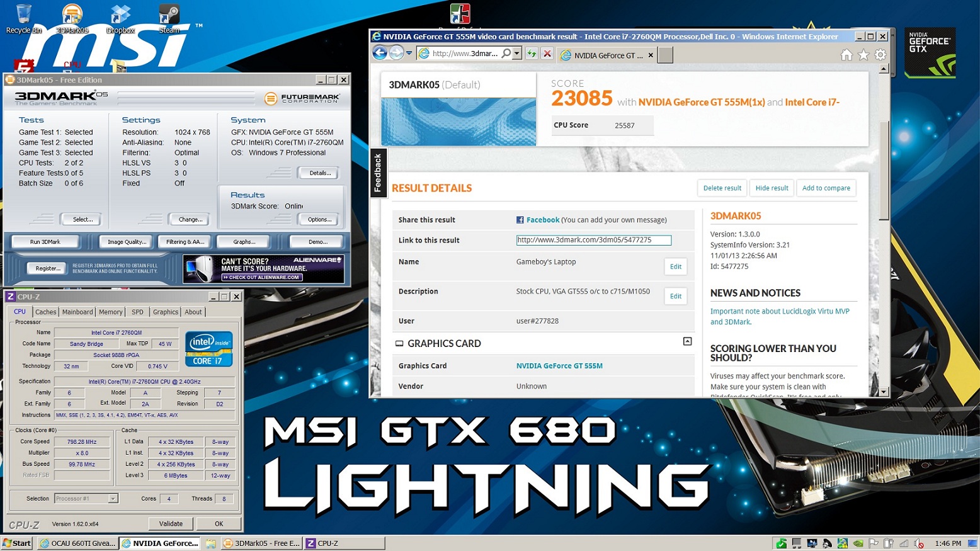Click the Facebook share link
980x551 pixels.
coord(542,220)
